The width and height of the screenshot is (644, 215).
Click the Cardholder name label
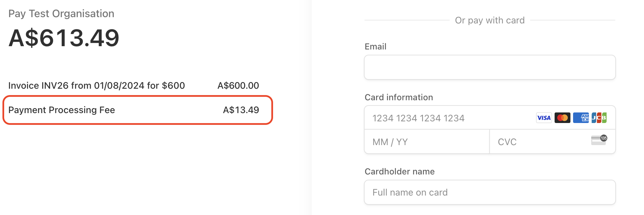pyautogui.click(x=400, y=171)
